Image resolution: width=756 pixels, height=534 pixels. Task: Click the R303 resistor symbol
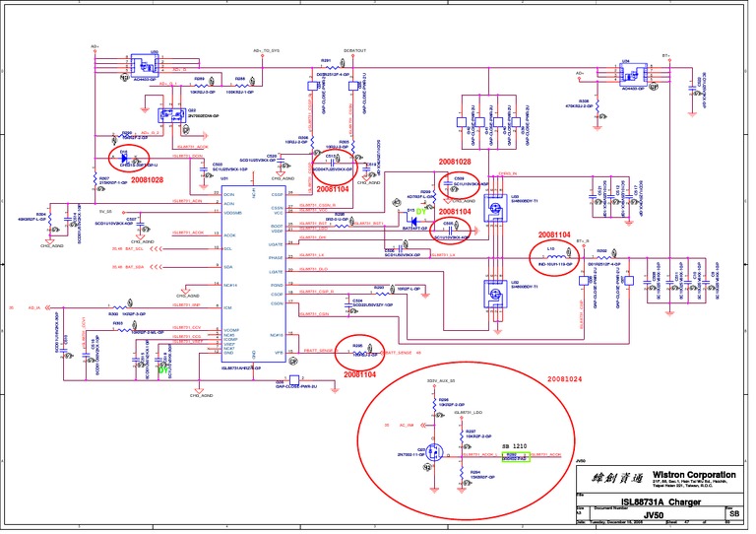pos(125,330)
